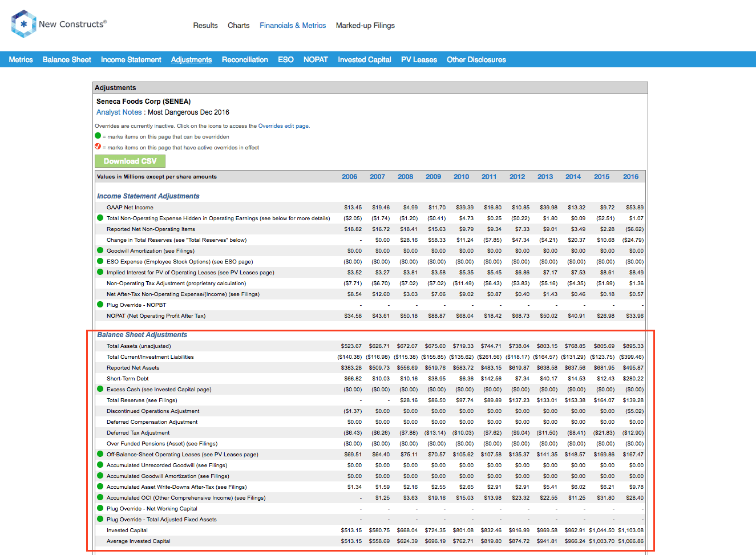Click green dot for Plug Override - Net Working Capital
Viewport: 756px width, 555px height.
pyautogui.click(x=100, y=508)
